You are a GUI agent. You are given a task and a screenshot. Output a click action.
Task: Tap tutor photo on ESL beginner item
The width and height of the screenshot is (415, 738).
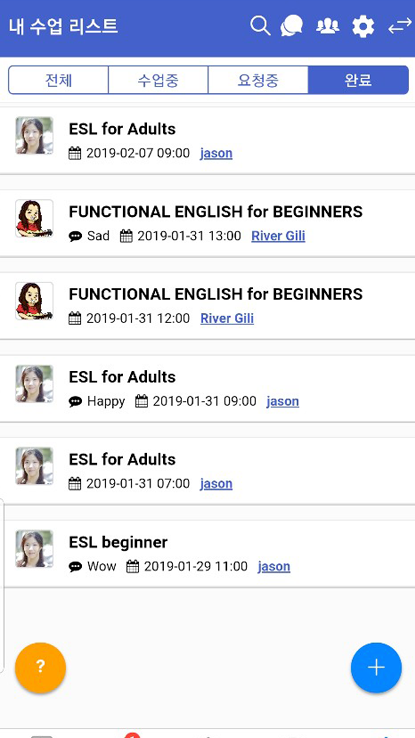click(34, 549)
